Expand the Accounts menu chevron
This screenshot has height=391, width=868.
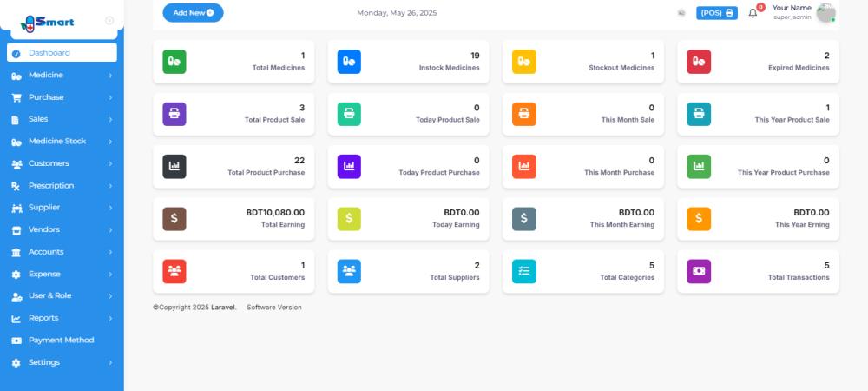(110, 252)
